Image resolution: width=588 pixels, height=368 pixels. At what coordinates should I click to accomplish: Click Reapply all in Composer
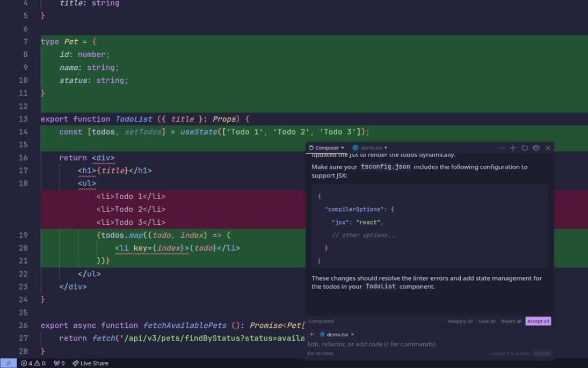point(460,321)
